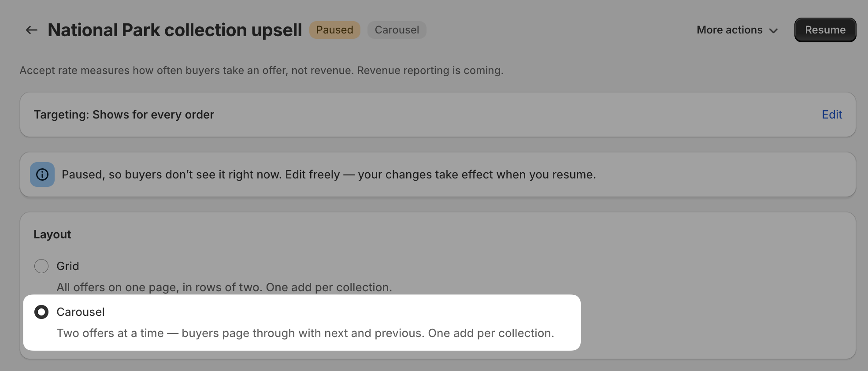The height and width of the screenshot is (371, 868).
Task: Select the Grid layout radio button
Action: tap(41, 266)
